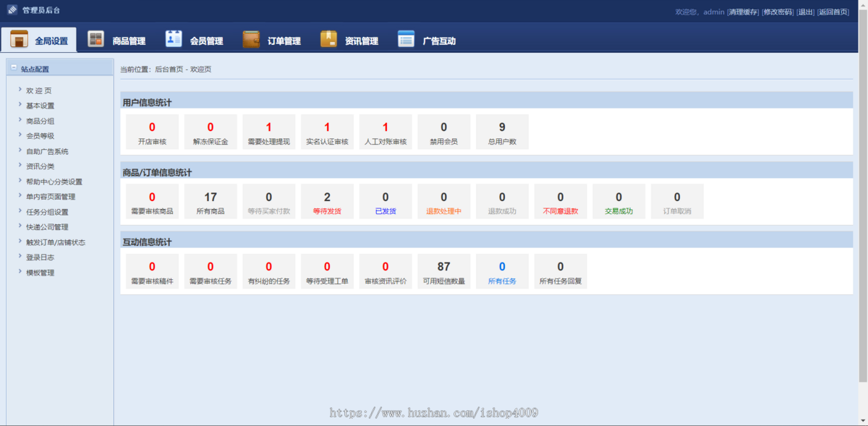The height and width of the screenshot is (426, 868).
Task: Open 商品分组 in the sidebar
Action: point(41,121)
